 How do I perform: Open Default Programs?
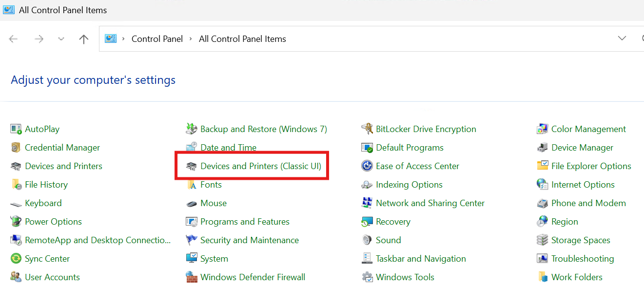(410, 148)
